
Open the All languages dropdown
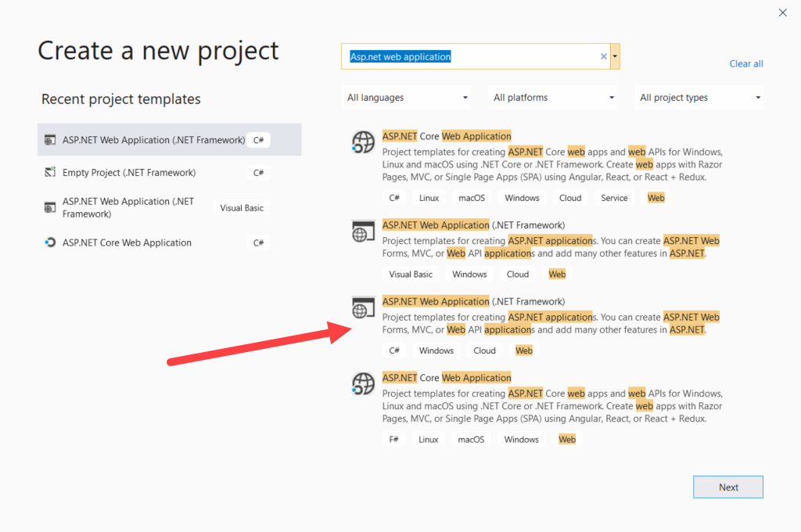(408, 98)
